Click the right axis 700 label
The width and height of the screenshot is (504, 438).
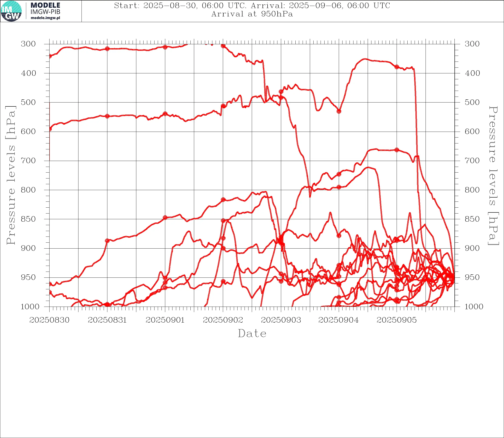tap(472, 161)
